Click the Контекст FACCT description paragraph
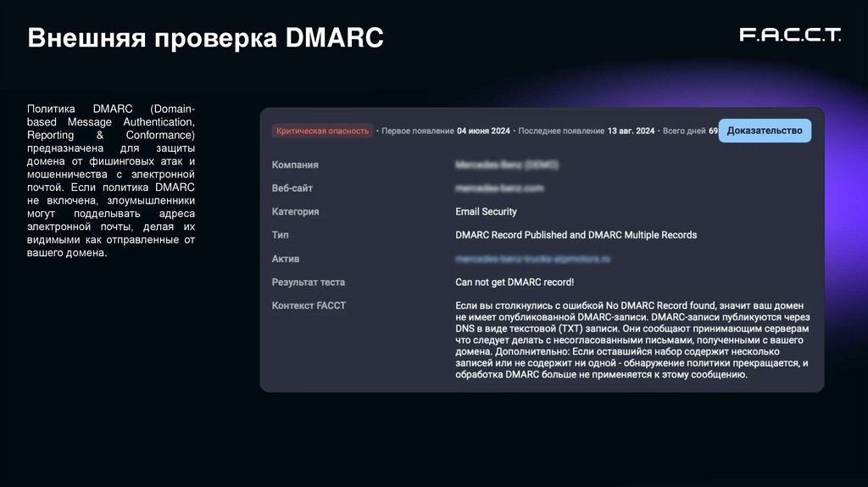Screen dimensions: 868x487 [x=632, y=339]
